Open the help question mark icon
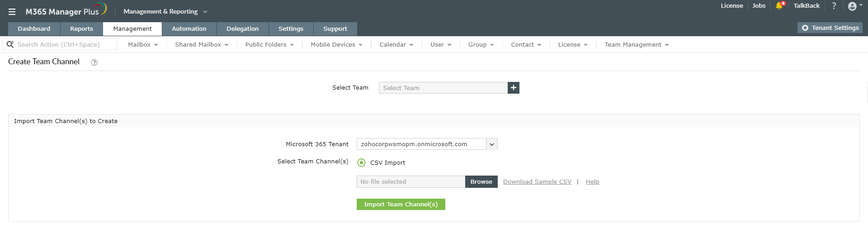 click(834, 6)
